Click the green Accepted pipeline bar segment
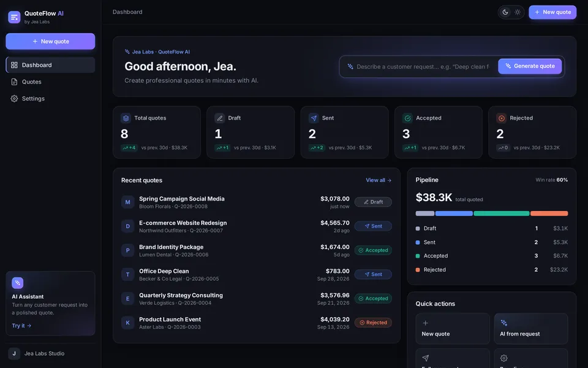The width and height of the screenshot is (588, 368). point(502,213)
